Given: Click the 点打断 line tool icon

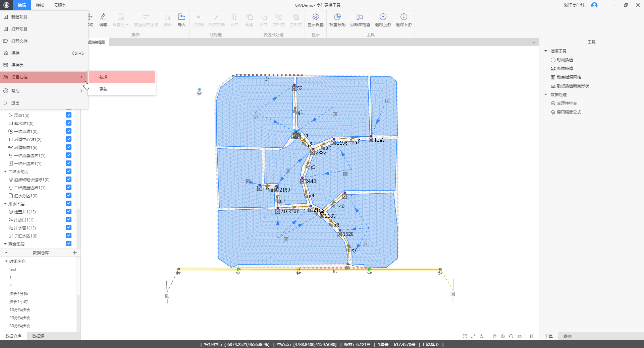Looking at the screenshot, I should (198, 17).
